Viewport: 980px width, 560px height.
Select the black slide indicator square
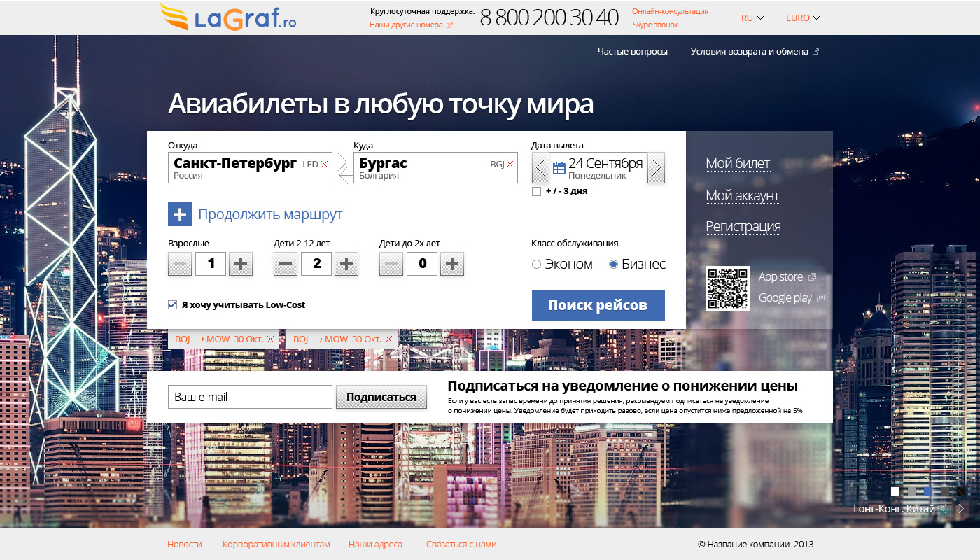[961, 491]
